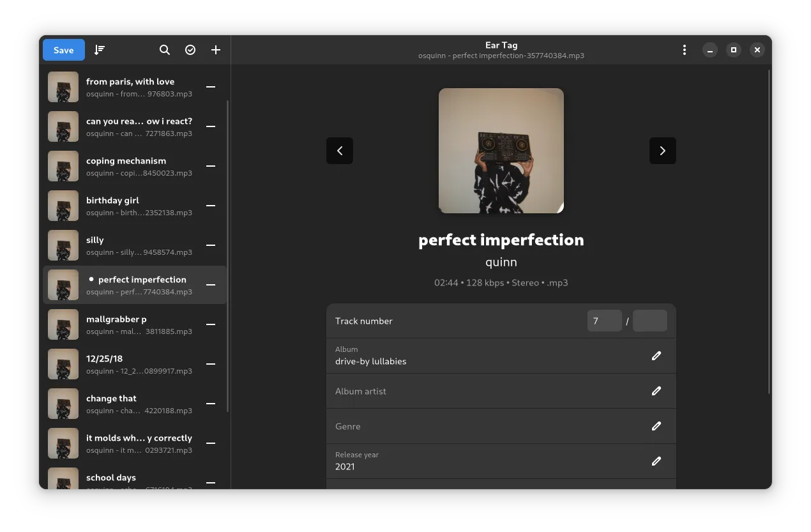Click the plus icon to add files

coord(216,50)
